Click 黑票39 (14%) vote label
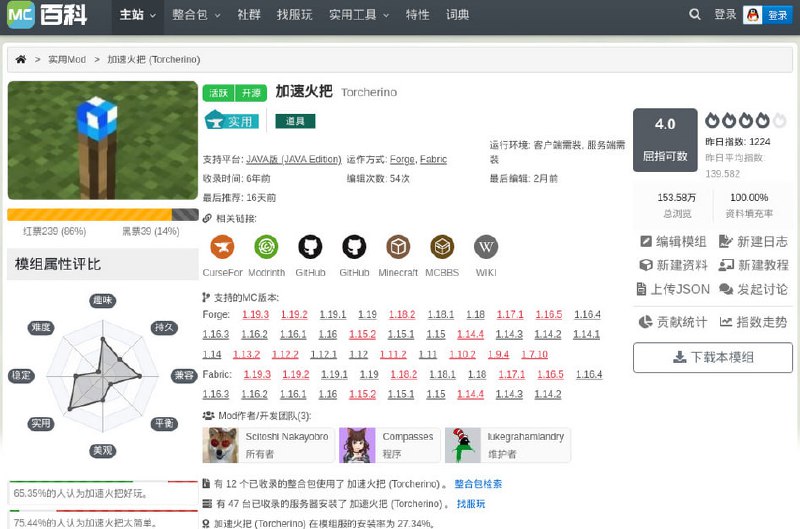 (x=151, y=232)
